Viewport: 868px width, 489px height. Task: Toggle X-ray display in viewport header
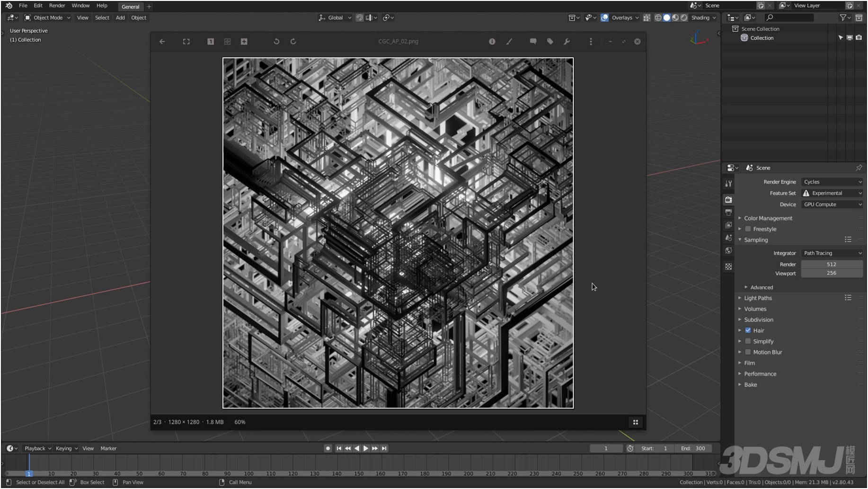pyautogui.click(x=647, y=18)
